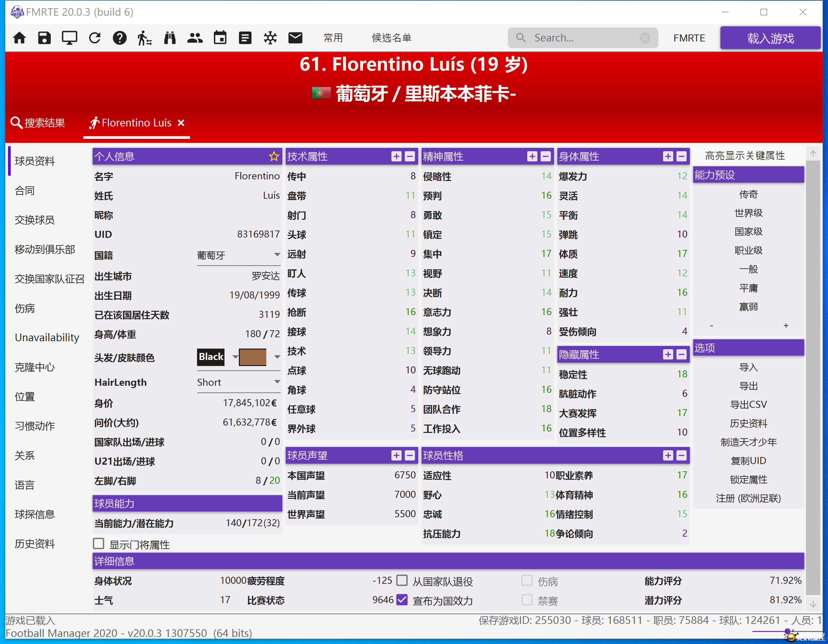This screenshot has width=828, height=644.
Task: Click the 身价 value 17,845,102€
Action: coord(250,402)
